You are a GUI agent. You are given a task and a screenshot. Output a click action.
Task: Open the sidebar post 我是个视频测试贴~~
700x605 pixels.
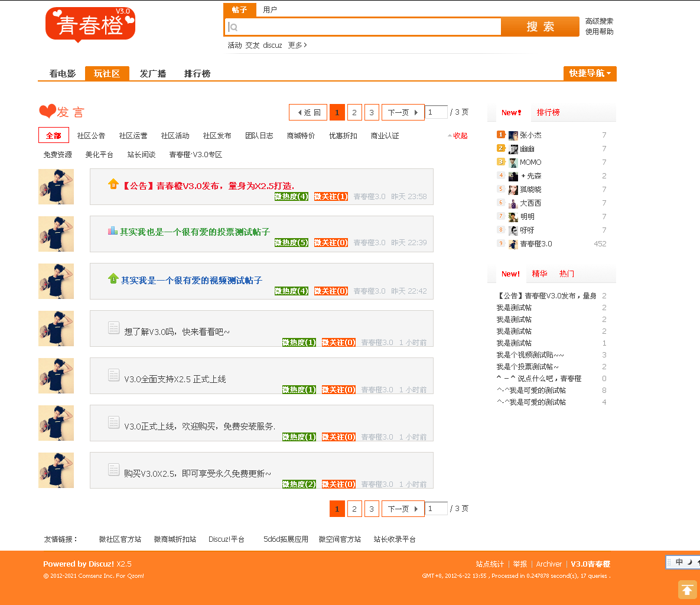(530, 355)
